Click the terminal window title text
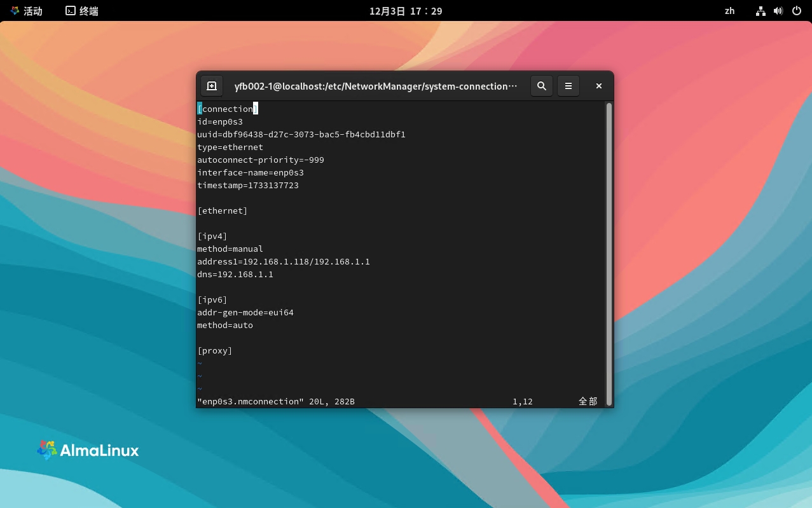The image size is (812, 508). click(x=376, y=86)
